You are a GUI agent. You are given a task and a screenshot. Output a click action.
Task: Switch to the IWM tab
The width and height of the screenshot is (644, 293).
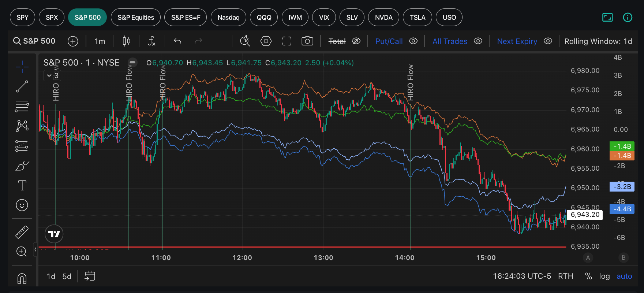coord(295,17)
